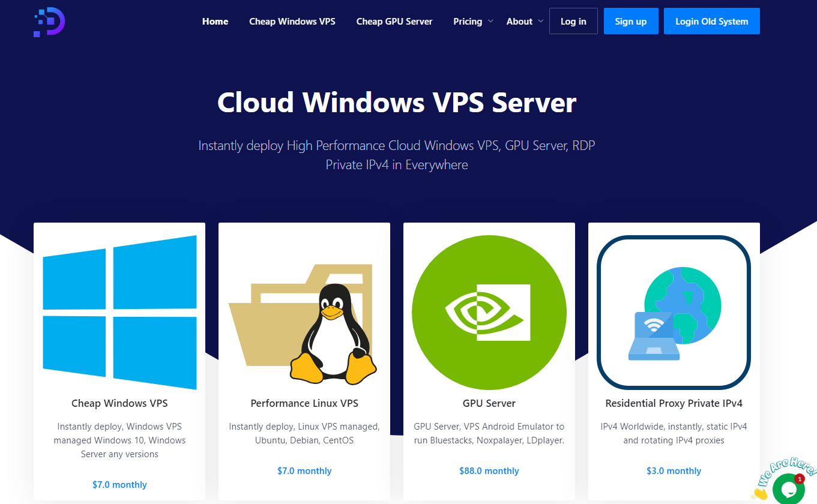
Task: Open Residential Proxy Private IPv4 card title
Action: pyautogui.click(x=674, y=403)
